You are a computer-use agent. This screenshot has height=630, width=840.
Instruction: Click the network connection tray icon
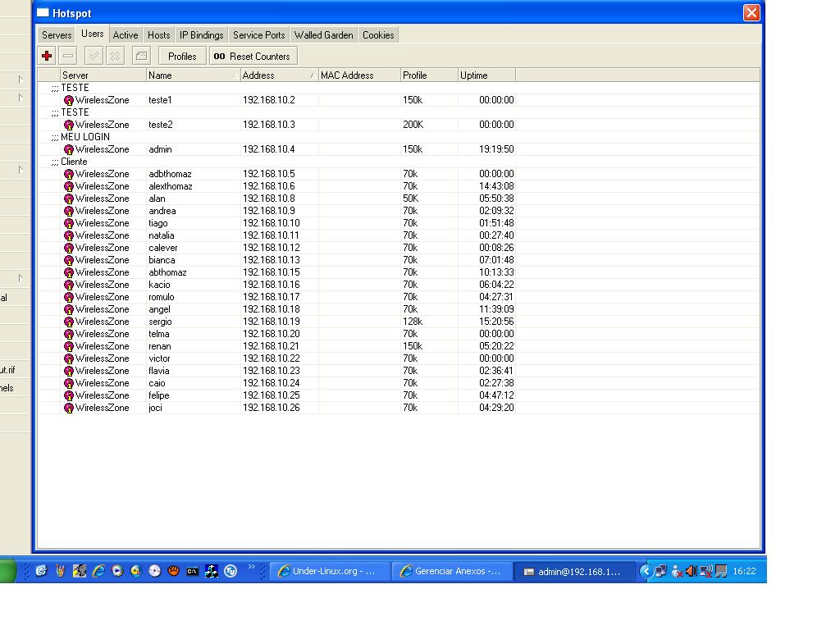(x=661, y=571)
